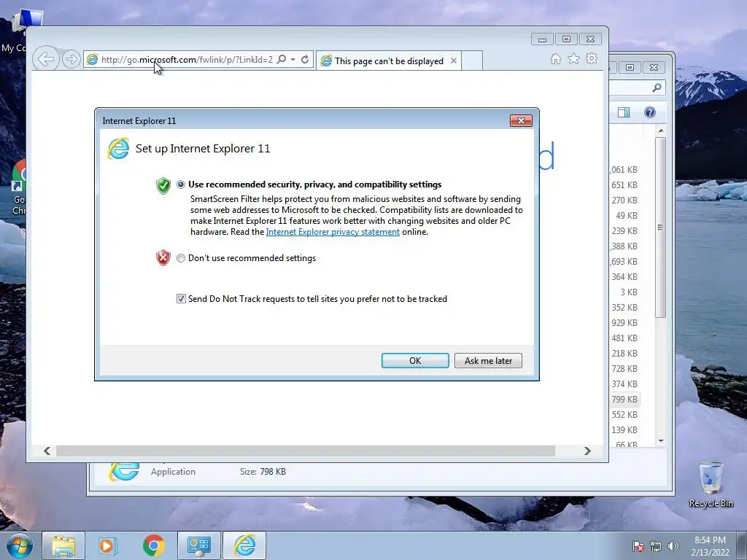Choose the Ask me later button
Image resolution: width=747 pixels, height=560 pixels.
488,360
